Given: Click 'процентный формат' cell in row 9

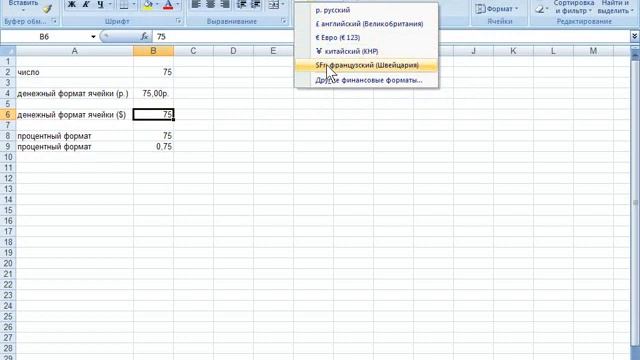Looking at the screenshot, I should [74, 147].
